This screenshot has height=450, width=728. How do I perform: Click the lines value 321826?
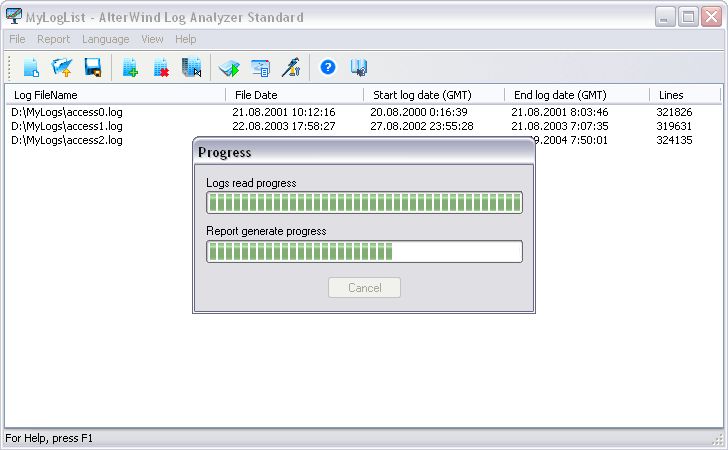pyautogui.click(x=674, y=112)
